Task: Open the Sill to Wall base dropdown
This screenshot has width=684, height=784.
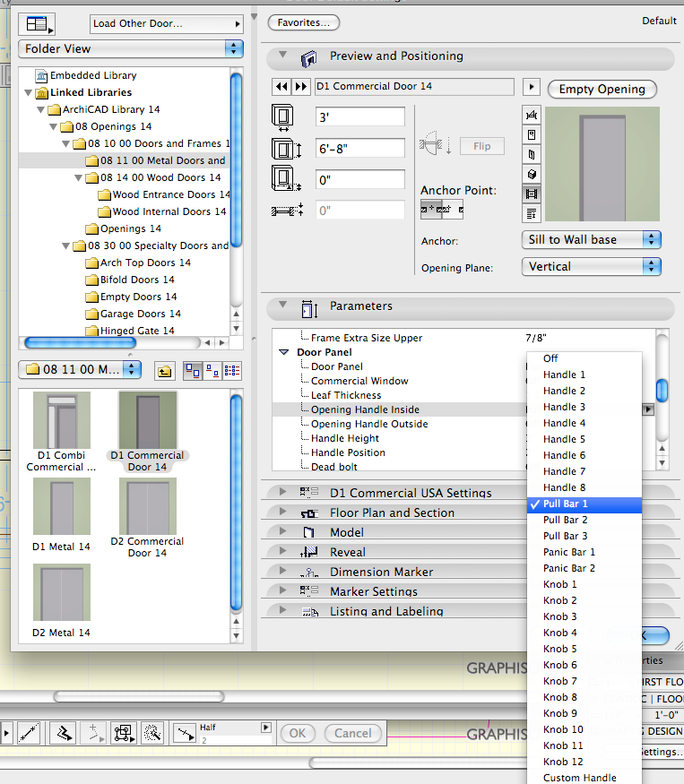Action: [592, 239]
